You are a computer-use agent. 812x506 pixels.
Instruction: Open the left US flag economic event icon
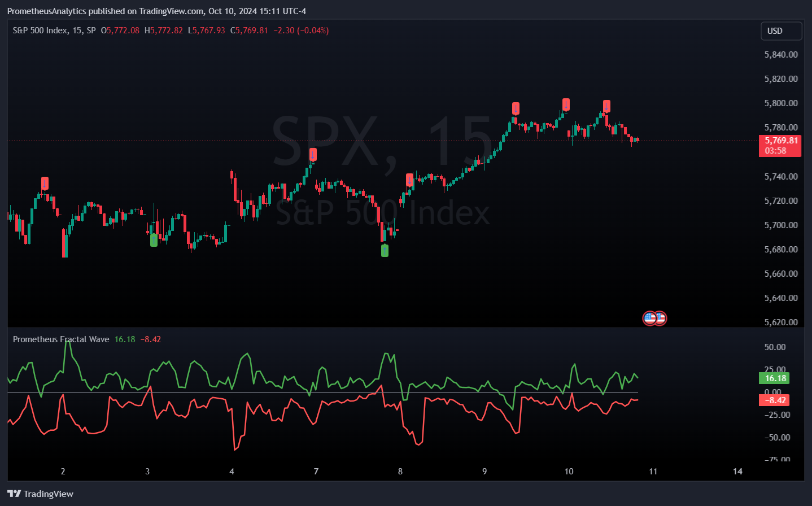649,319
